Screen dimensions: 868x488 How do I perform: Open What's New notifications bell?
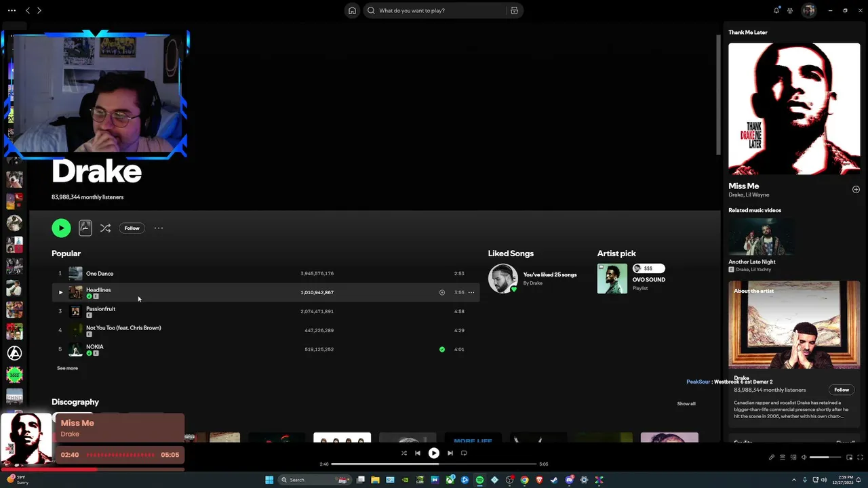coord(776,10)
